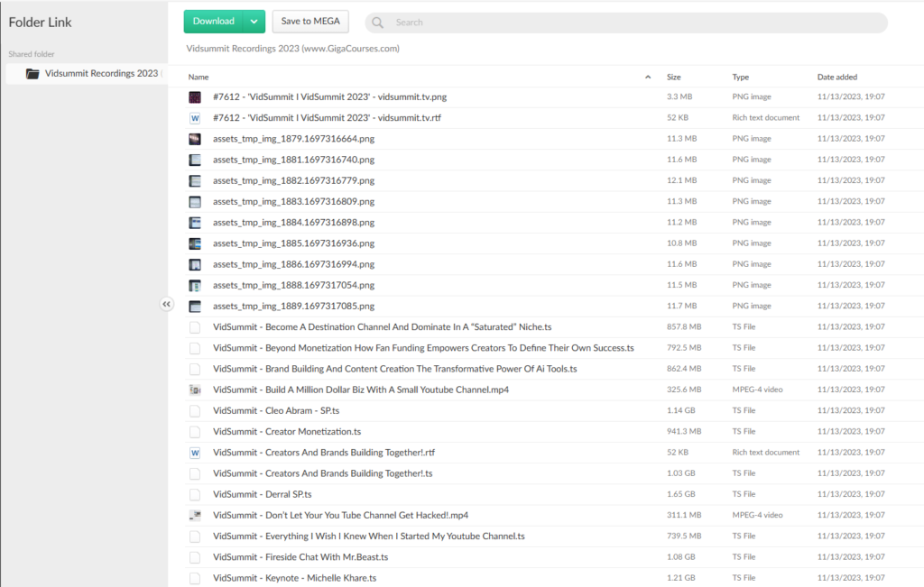Click the Download button
This screenshot has height=587, width=924.
[214, 22]
